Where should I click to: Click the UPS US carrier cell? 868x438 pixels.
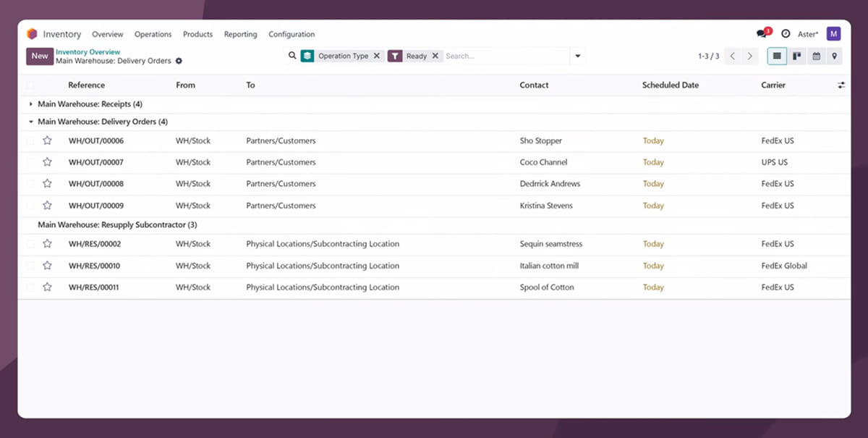[774, 162]
